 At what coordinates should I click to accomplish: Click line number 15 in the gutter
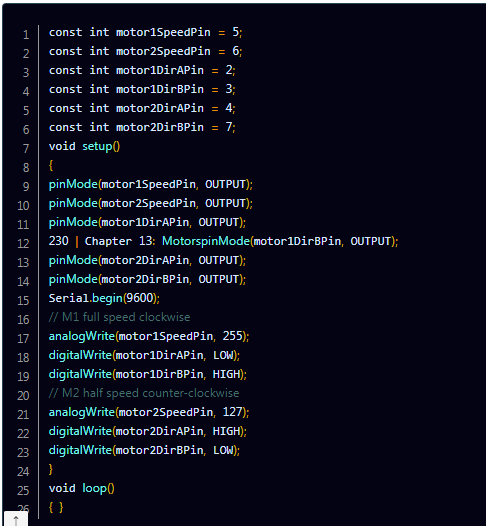(23, 301)
